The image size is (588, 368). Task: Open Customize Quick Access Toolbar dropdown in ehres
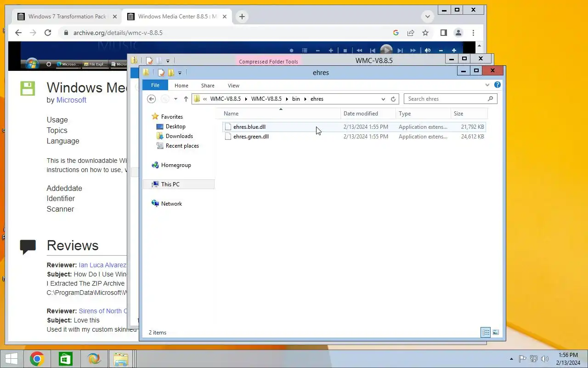(180, 73)
